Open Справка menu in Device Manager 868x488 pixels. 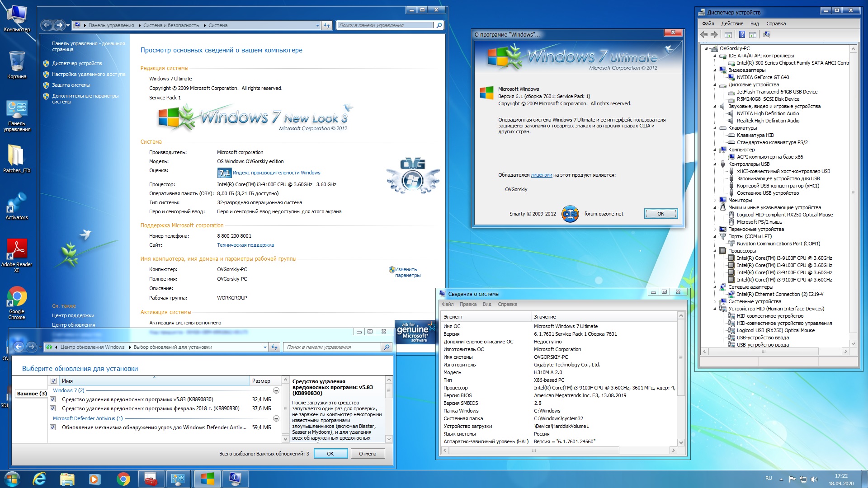[x=776, y=23]
